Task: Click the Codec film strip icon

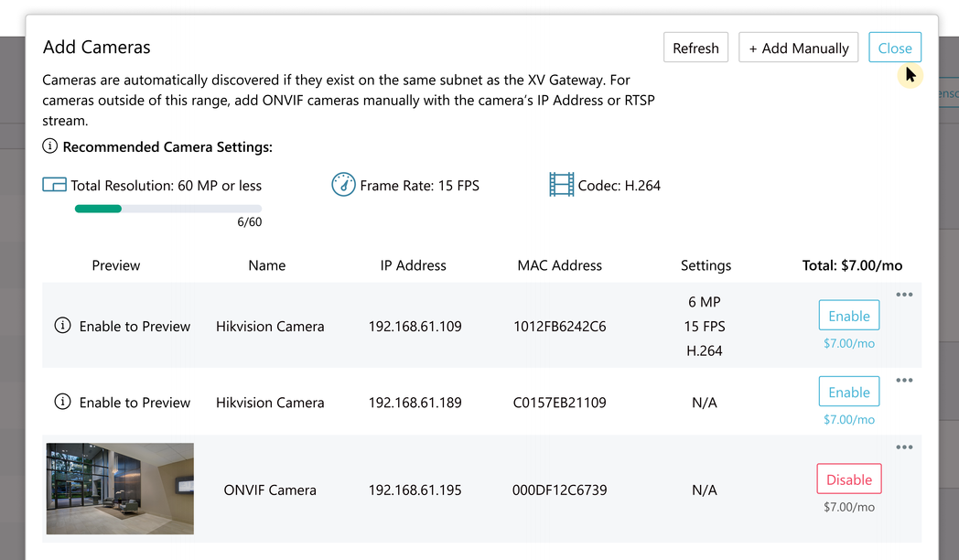Action: click(562, 185)
